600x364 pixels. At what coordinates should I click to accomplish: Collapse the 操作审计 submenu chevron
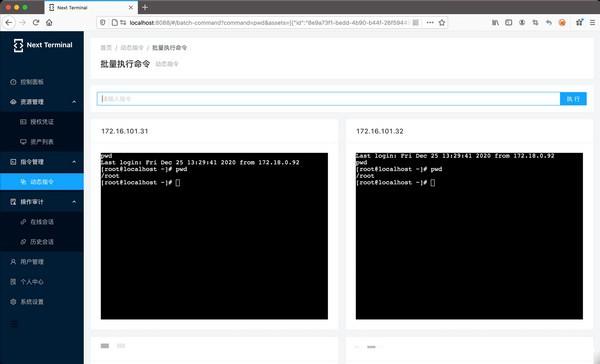[74, 202]
